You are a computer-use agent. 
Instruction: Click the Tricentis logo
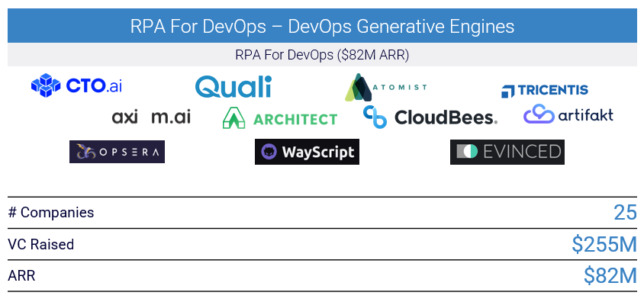[545, 91]
